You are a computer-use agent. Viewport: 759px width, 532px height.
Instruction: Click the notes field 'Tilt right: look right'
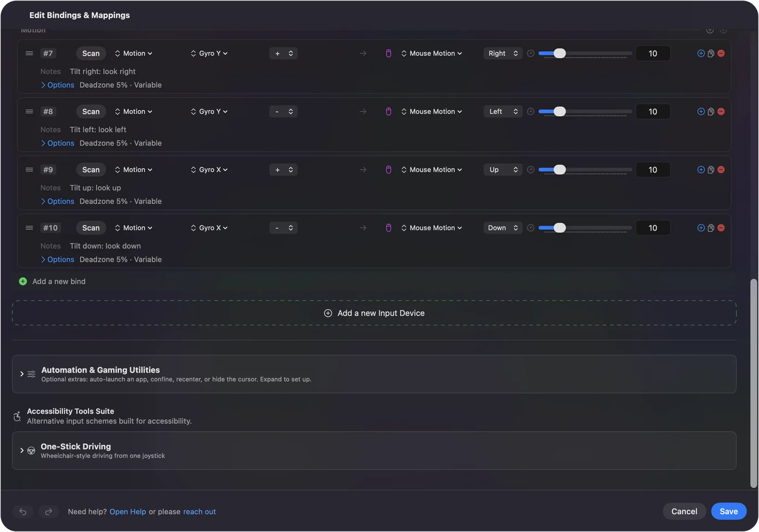[102, 72]
